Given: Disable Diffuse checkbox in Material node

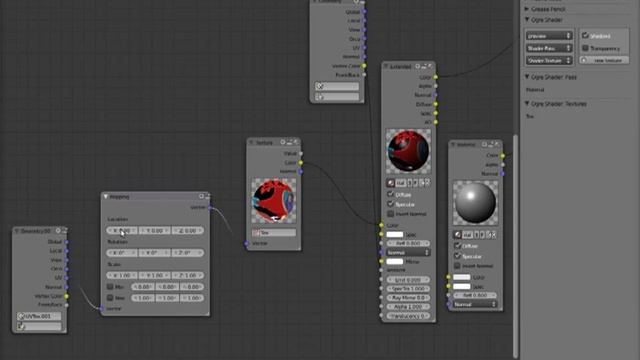Looking at the screenshot, I should pos(458,246).
